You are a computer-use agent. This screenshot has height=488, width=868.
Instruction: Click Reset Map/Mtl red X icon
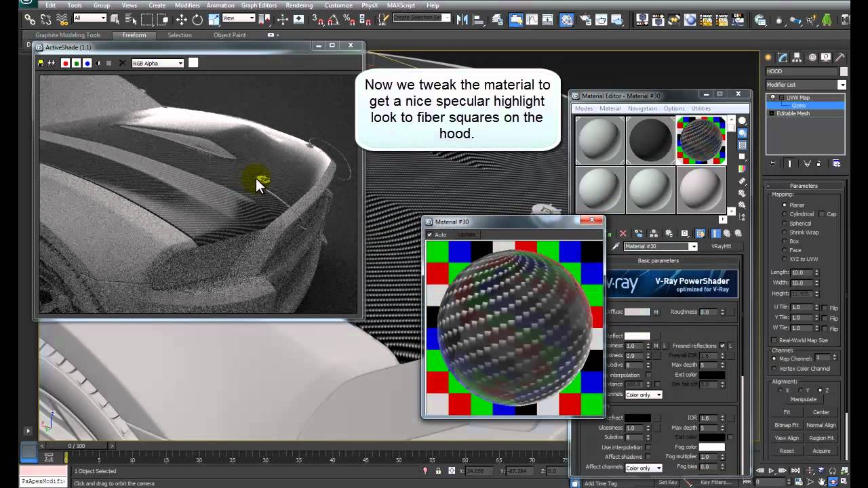(x=623, y=233)
